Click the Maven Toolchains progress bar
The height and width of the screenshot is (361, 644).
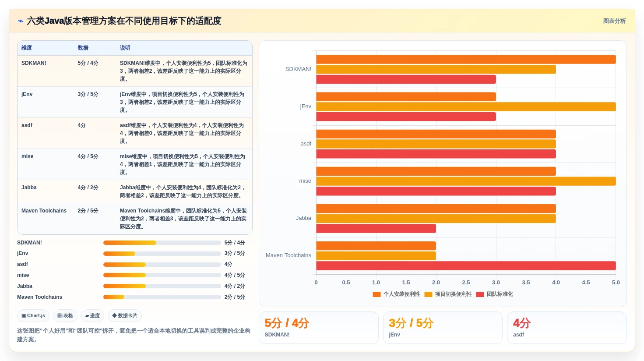coord(162,297)
